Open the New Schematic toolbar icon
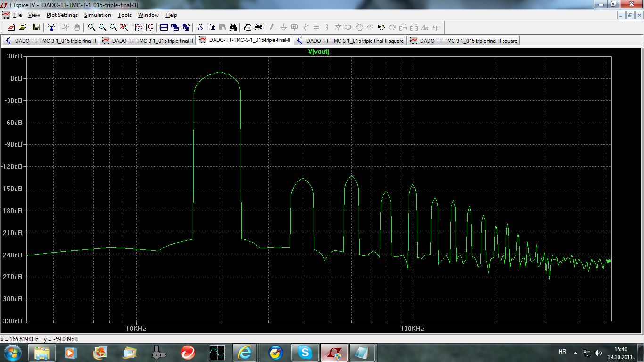Viewport: 644px width, 362px height. pyautogui.click(x=11, y=27)
